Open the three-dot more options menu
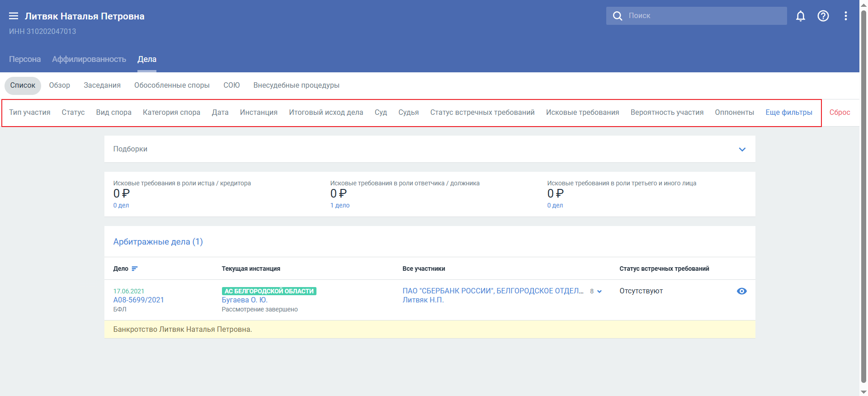Viewport: 868px width, 396px height. [x=845, y=16]
